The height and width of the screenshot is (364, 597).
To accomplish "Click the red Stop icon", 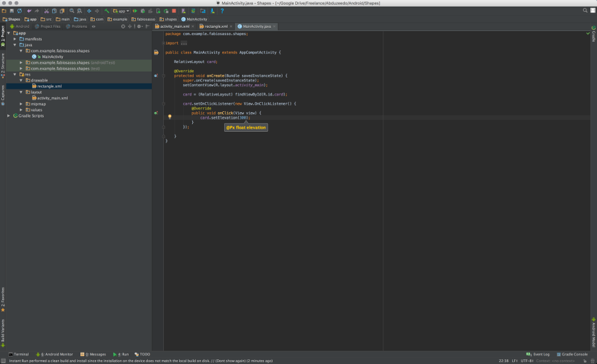I will pos(174,11).
